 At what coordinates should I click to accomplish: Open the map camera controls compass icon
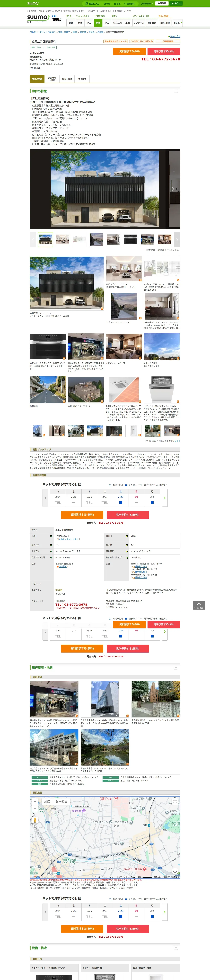(x=175, y=871)
